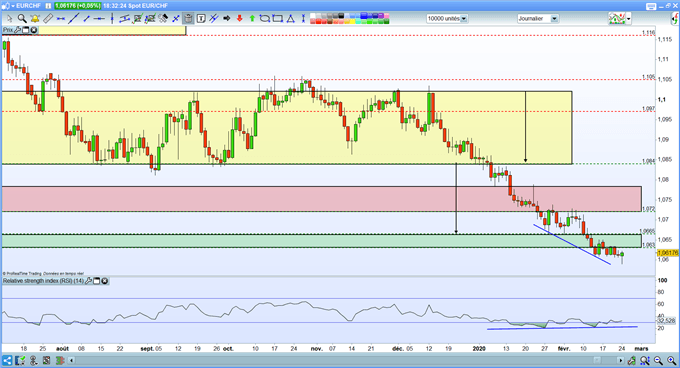This screenshot has height=368, width=680.
Task: Click the chart style indicator button
Action: click(x=617, y=19)
